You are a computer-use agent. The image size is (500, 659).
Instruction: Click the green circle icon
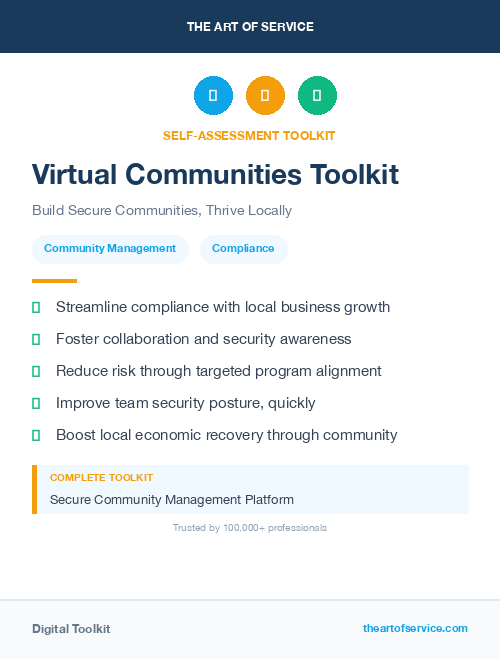317,95
